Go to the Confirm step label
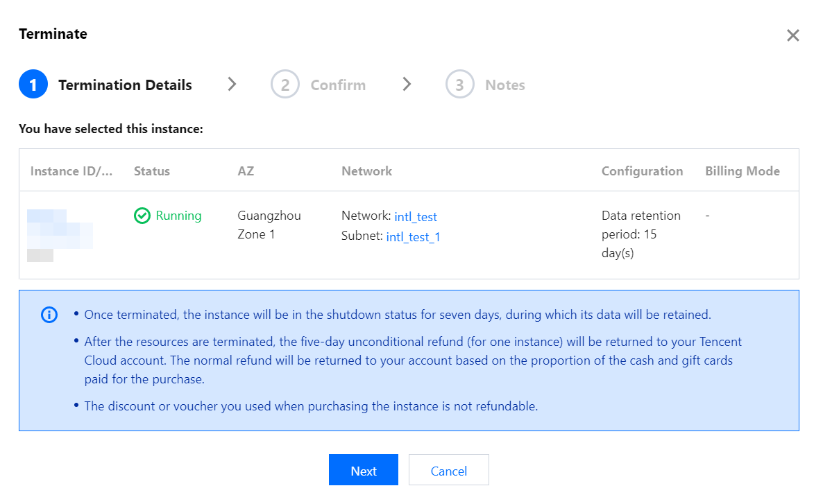Viewport: 823px width, 504px height. [x=338, y=85]
